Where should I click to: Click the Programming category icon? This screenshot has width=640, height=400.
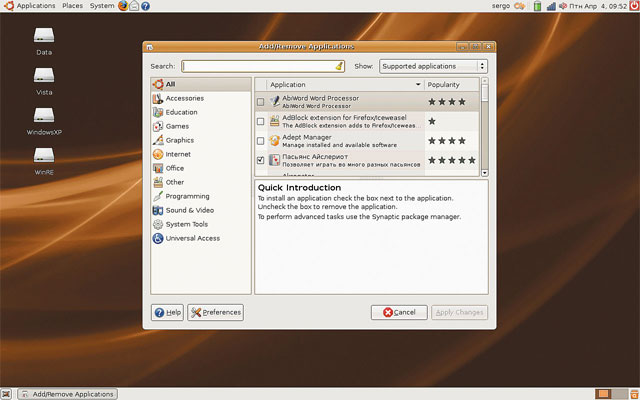point(158,196)
